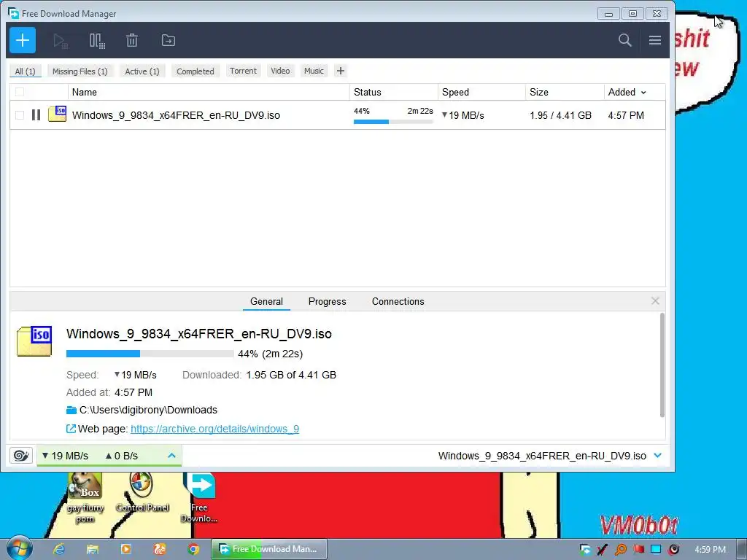Start all downloads with the play icon
Viewport: 747px width, 560px height.
60,41
